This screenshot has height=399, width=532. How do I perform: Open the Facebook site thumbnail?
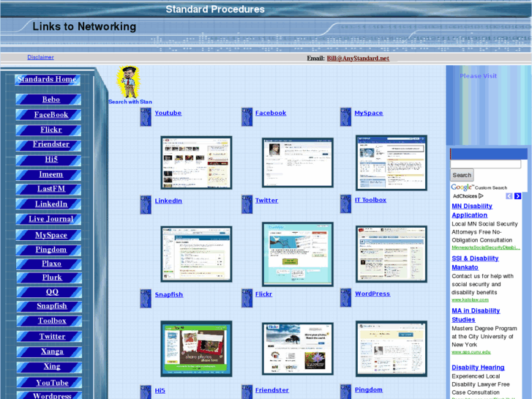click(x=298, y=163)
